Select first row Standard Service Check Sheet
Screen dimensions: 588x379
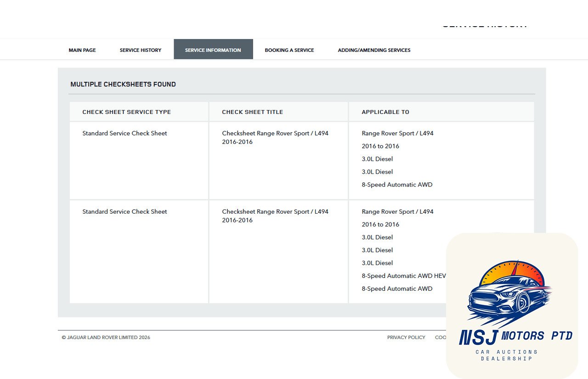coord(124,133)
